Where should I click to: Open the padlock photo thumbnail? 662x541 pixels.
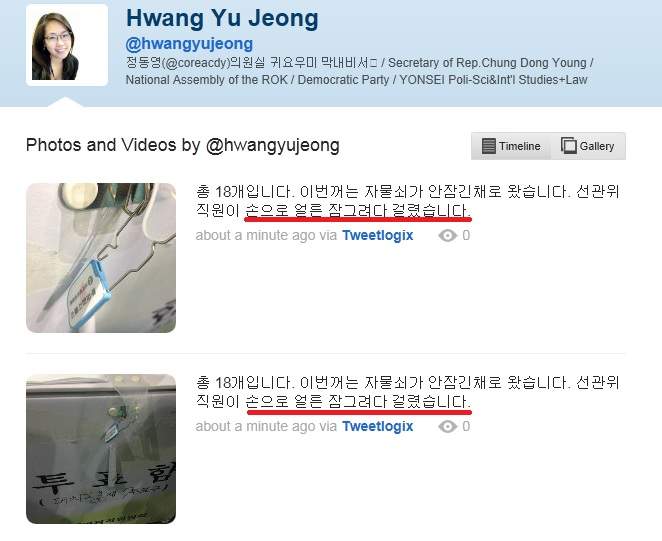click(101, 258)
